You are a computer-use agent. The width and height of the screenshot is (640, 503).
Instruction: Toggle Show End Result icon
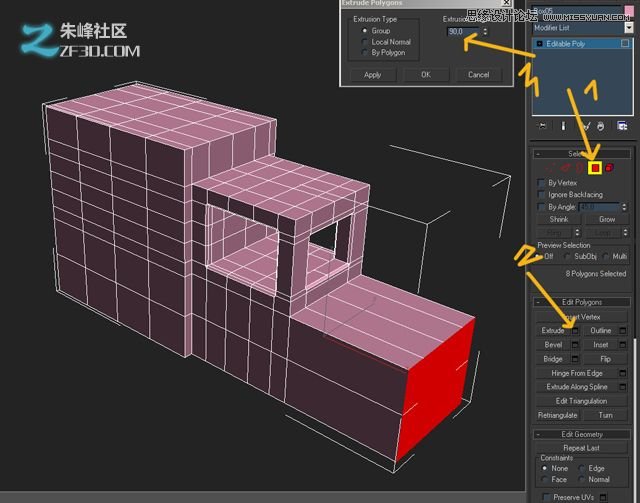(564, 126)
